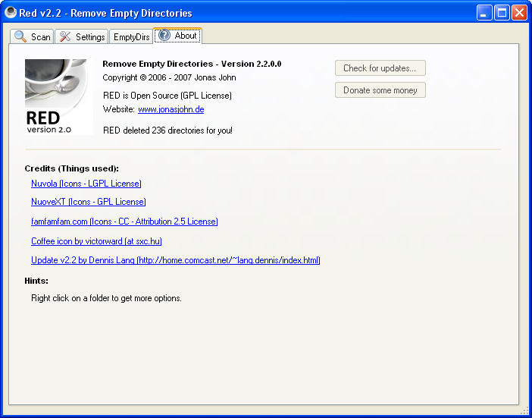
Task: Click the 'Remove Empty Directories - Version 2.2.0.0' heading
Action: pos(192,64)
